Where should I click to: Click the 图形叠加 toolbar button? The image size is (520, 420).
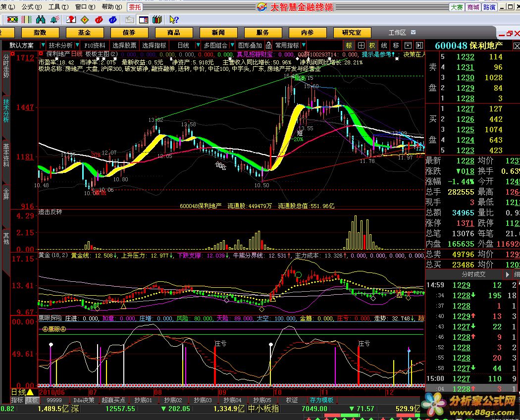pyautogui.click(x=250, y=46)
